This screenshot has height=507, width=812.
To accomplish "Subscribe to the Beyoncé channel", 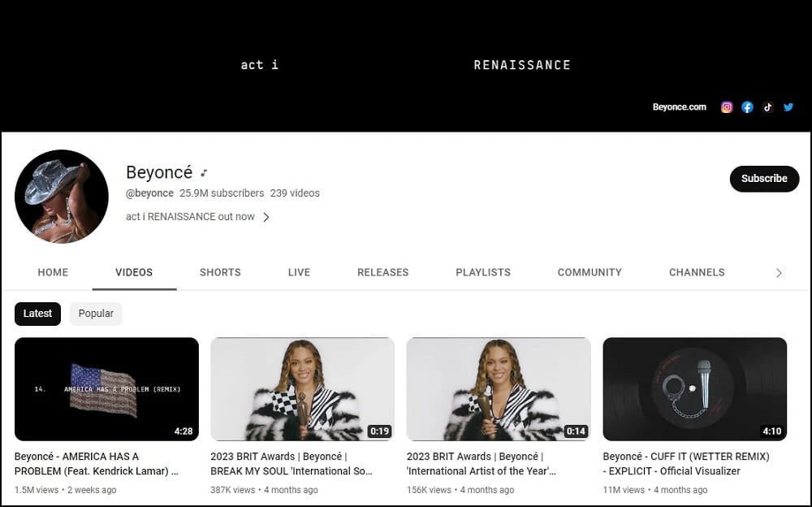I will 764,179.
